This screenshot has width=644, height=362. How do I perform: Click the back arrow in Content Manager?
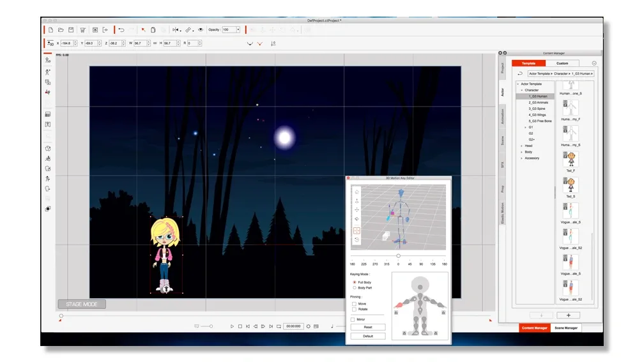pos(520,73)
